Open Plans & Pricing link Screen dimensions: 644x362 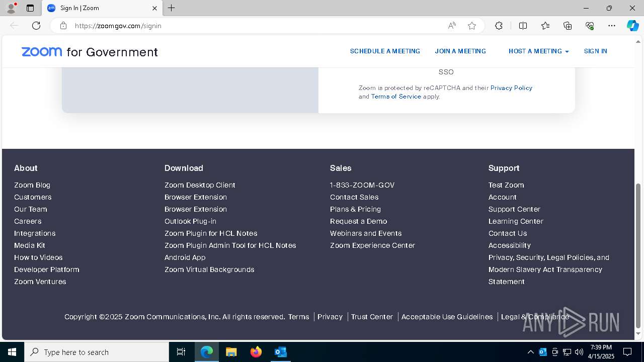coord(355,209)
